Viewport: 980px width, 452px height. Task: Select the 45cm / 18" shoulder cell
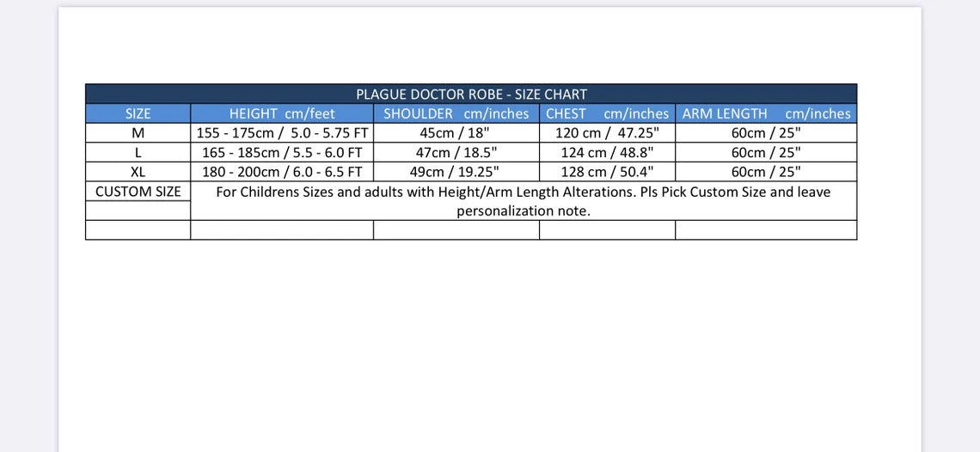click(456, 133)
